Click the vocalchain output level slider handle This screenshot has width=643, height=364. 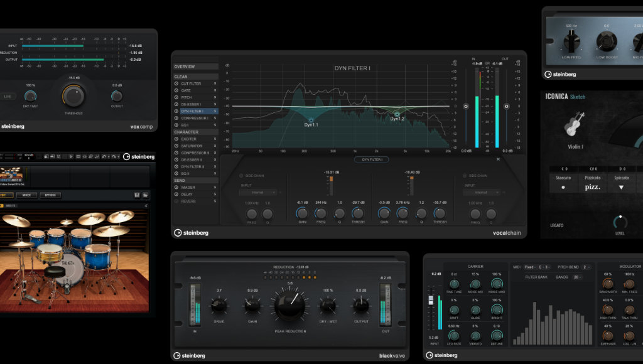[507, 107]
